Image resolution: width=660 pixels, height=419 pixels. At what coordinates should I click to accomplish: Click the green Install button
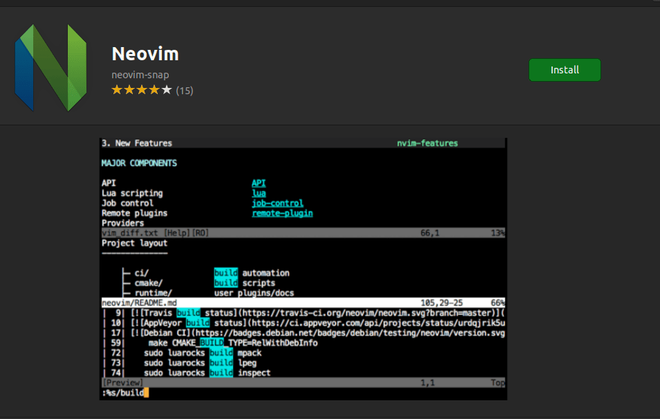564,70
